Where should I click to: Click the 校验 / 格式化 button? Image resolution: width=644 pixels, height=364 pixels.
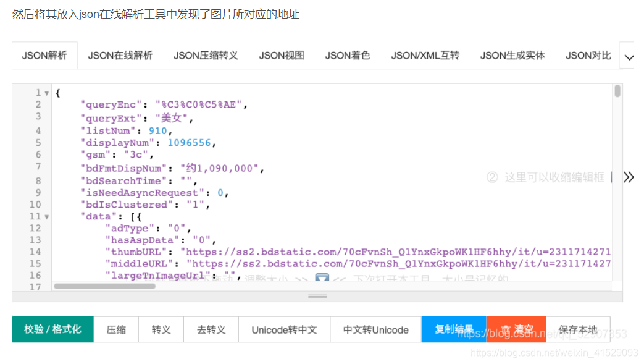(53, 329)
